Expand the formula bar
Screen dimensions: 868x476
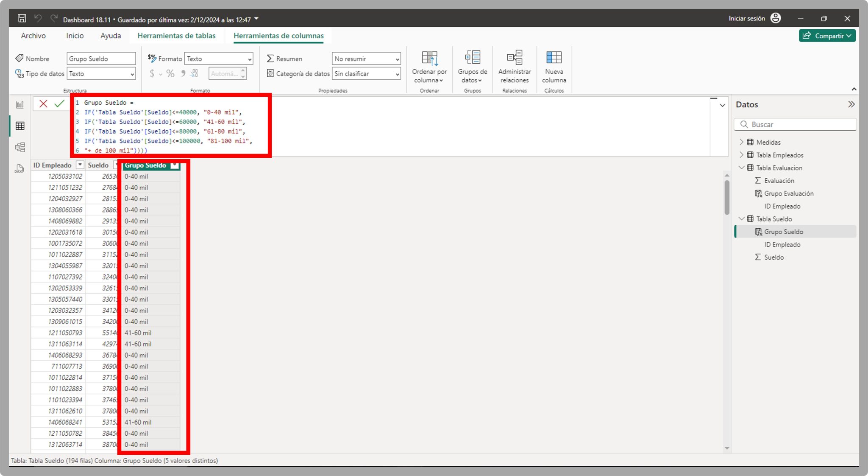(x=721, y=105)
